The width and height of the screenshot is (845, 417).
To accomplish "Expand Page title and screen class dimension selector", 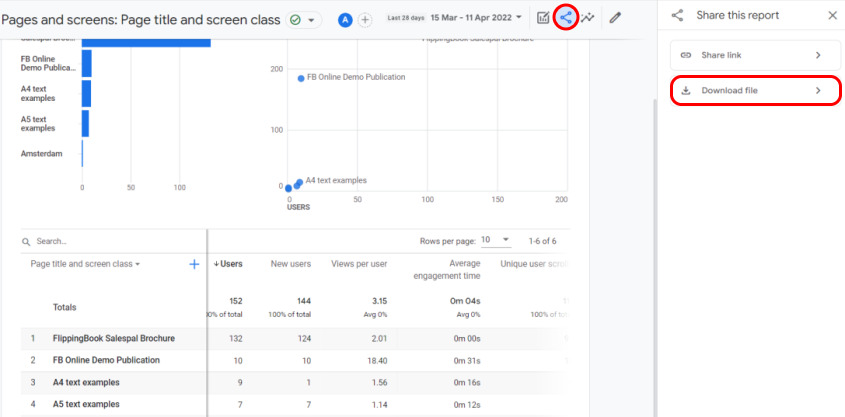I will pos(85,264).
